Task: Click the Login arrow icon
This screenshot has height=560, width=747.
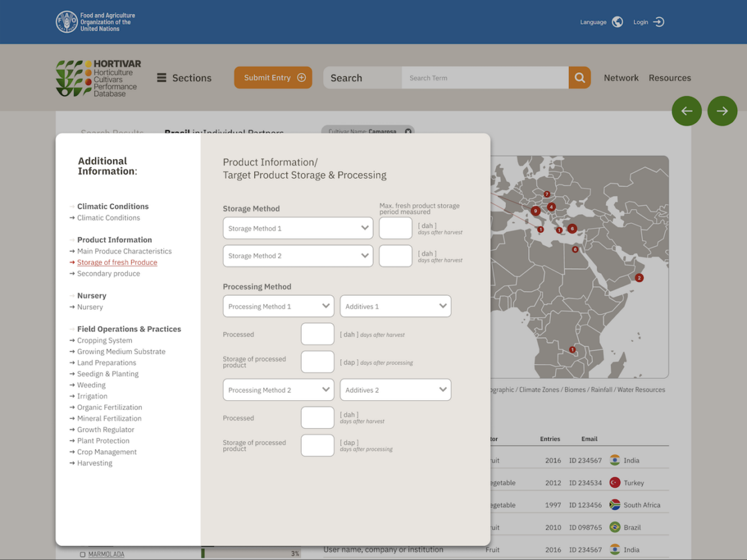Action: (x=659, y=22)
